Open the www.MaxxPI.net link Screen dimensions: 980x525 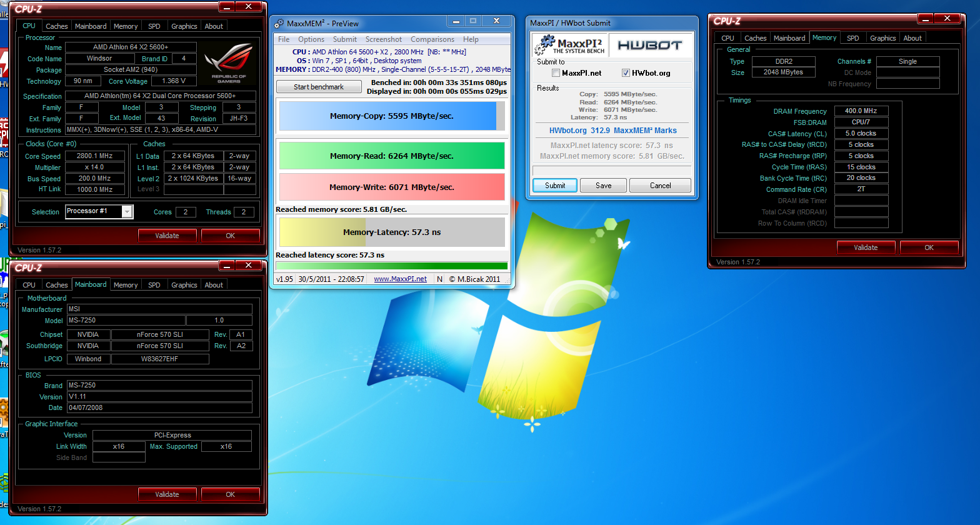[400, 279]
